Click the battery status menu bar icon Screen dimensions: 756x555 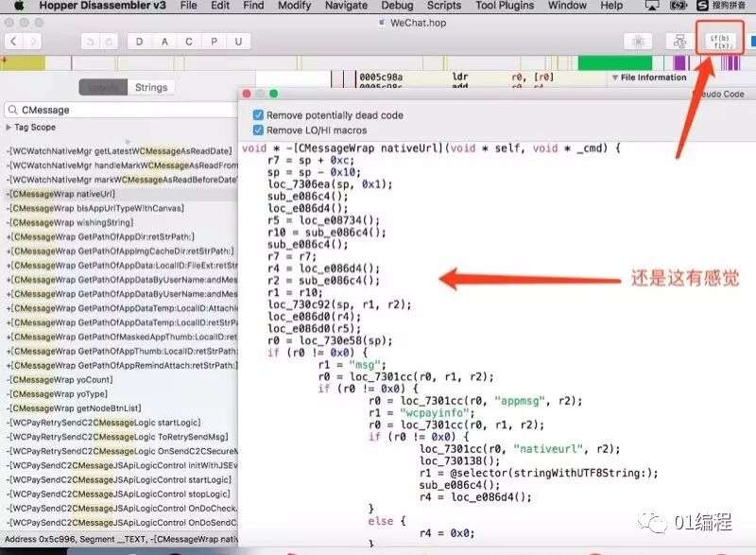[x=679, y=6]
